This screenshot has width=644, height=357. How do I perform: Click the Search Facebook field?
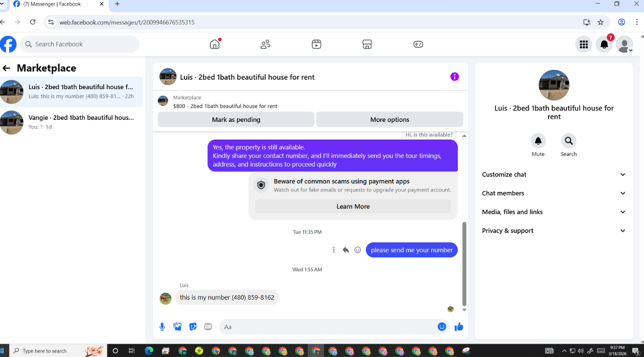(x=79, y=44)
